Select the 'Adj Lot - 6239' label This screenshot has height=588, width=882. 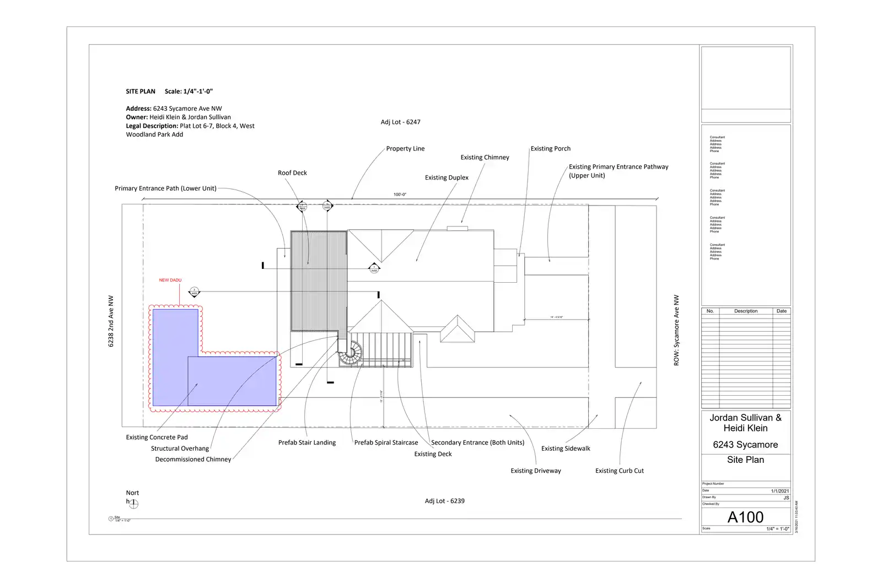point(445,501)
